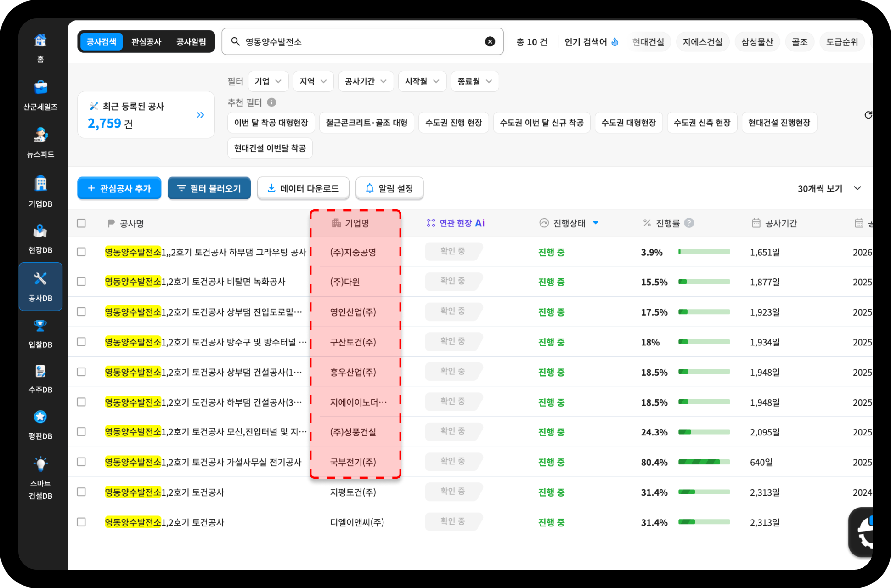Check the row for 구산토건(주)
The image size is (891, 588).
81,342
